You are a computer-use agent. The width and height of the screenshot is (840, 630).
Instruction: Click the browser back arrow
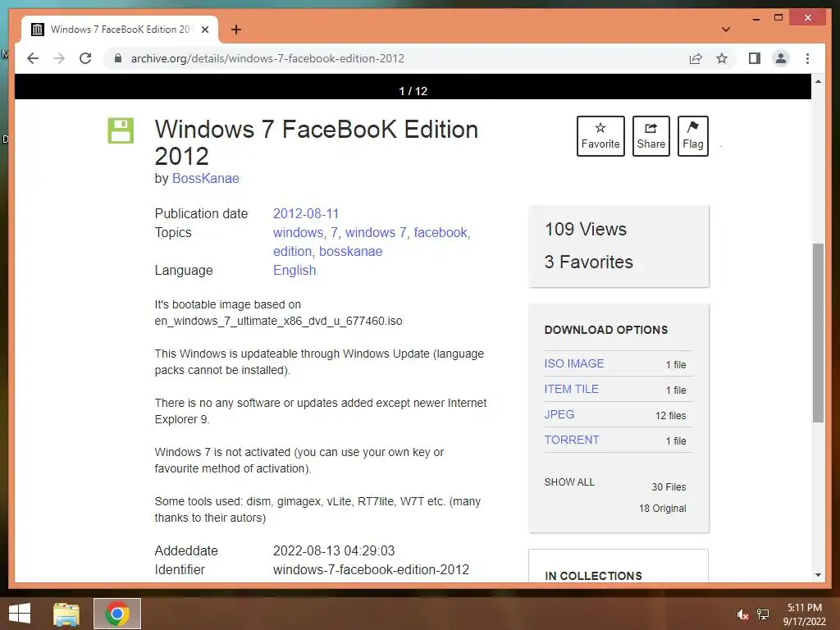tap(33, 58)
